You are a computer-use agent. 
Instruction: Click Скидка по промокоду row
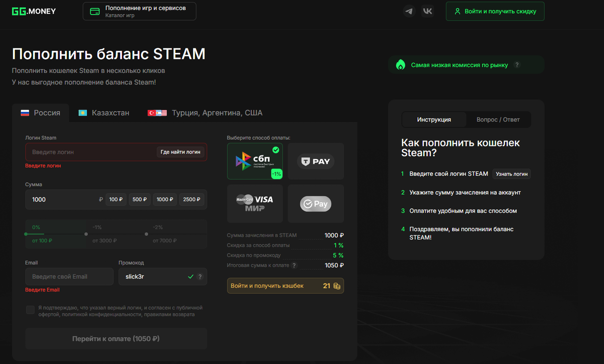coord(285,255)
